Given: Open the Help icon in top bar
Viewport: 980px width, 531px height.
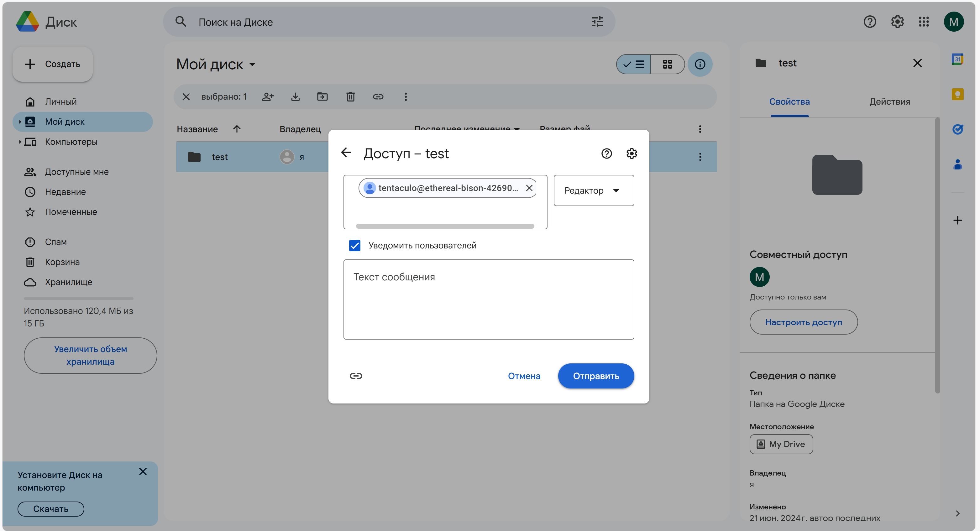Looking at the screenshot, I should tap(870, 22).
